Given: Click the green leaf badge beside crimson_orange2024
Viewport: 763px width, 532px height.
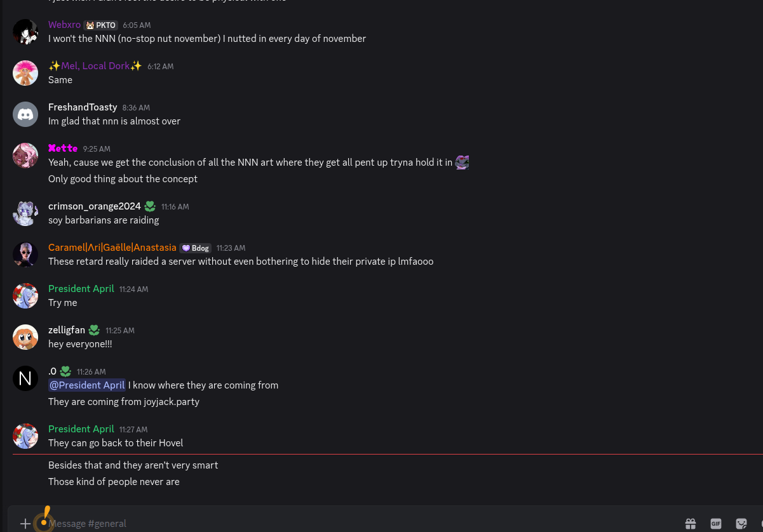Looking at the screenshot, I should tap(150, 206).
